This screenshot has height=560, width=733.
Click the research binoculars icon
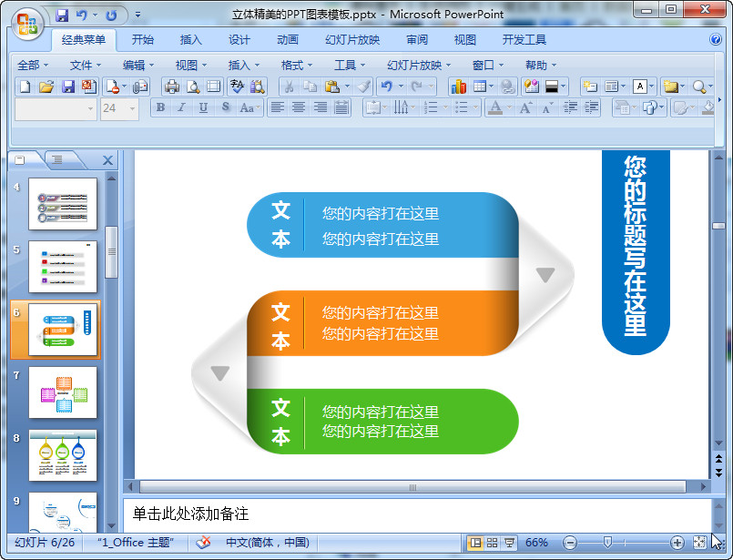(258, 87)
